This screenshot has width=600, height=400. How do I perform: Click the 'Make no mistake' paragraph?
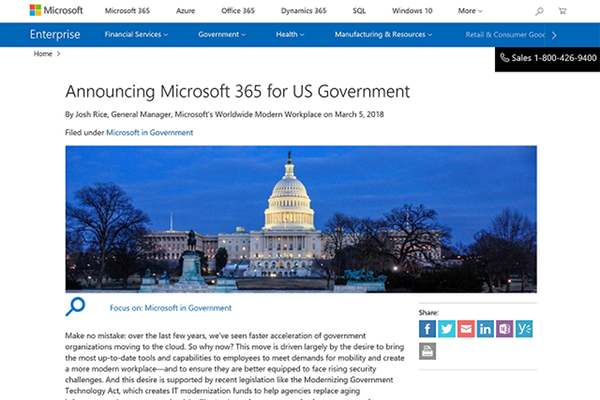pos(235,366)
